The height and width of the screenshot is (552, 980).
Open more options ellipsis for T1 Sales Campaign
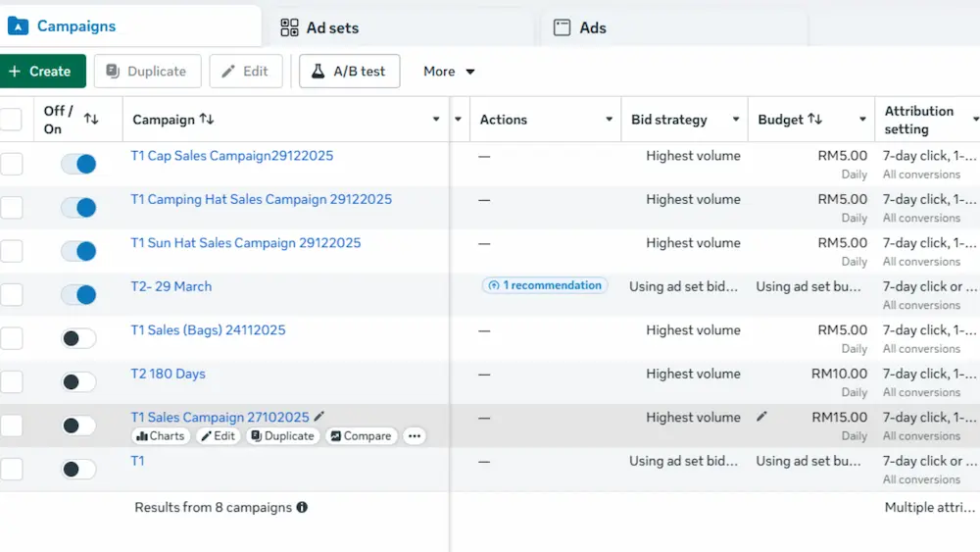[x=415, y=435]
